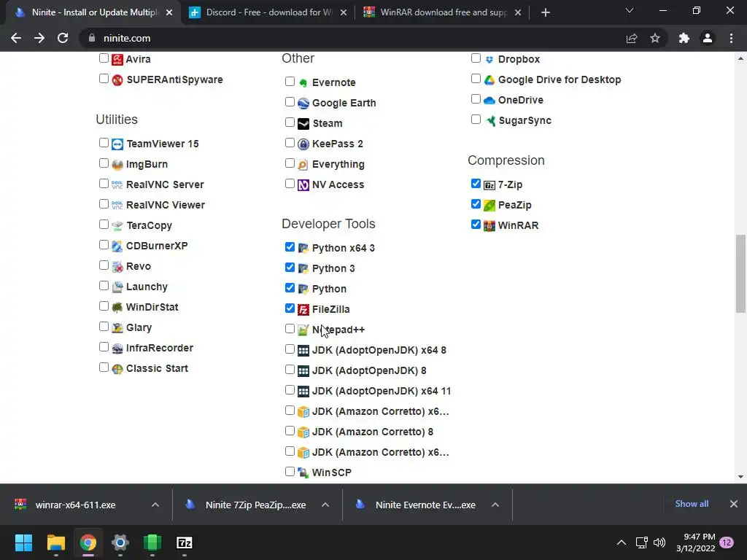This screenshot has width=747, height=560.
Task: Check the JDK (Amazon Corretto) 8 checkbox
Action: 290,430
